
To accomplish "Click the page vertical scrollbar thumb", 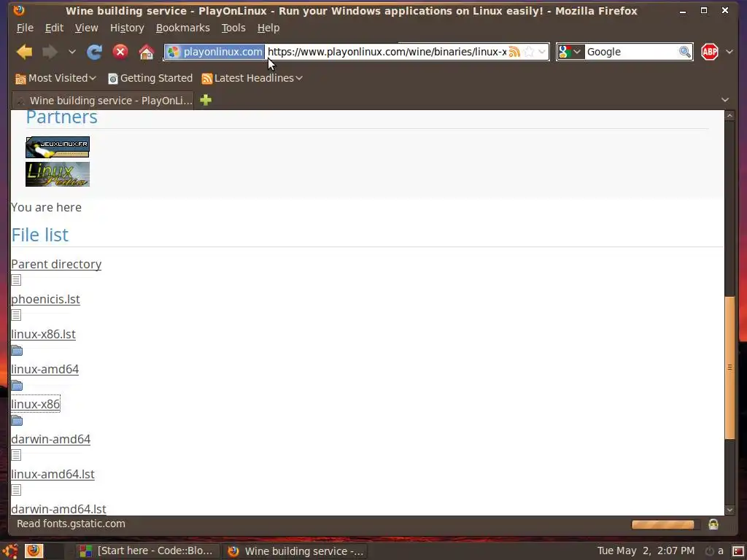I will 729,367.
